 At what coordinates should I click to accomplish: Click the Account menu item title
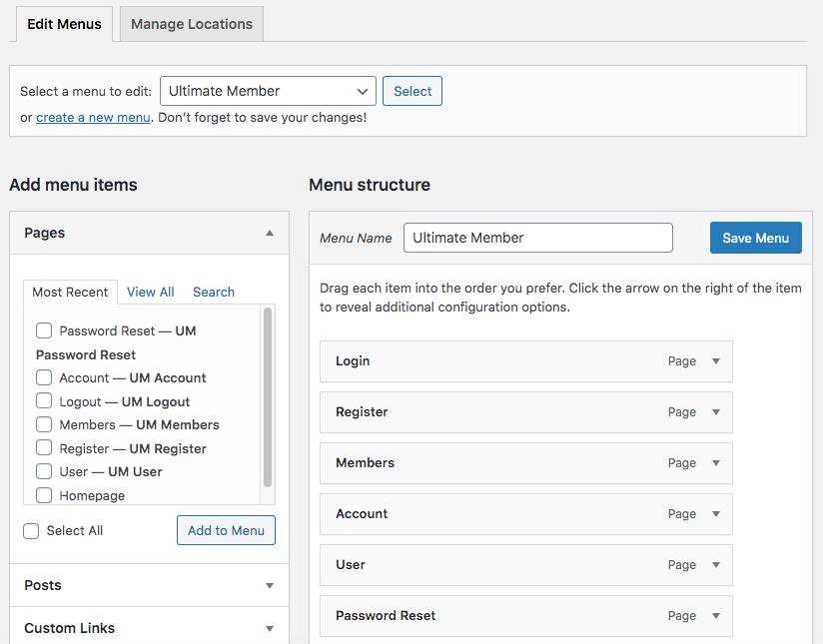(362, 514)
